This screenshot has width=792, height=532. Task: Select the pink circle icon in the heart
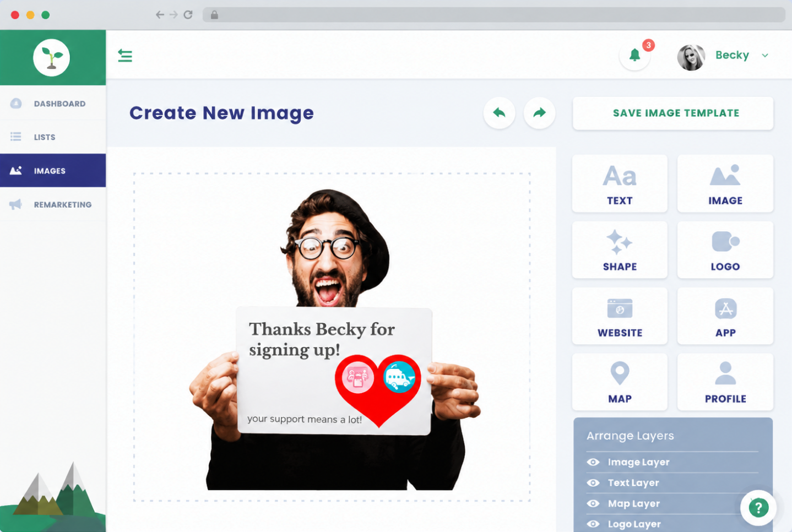click(x=358, y=378)
